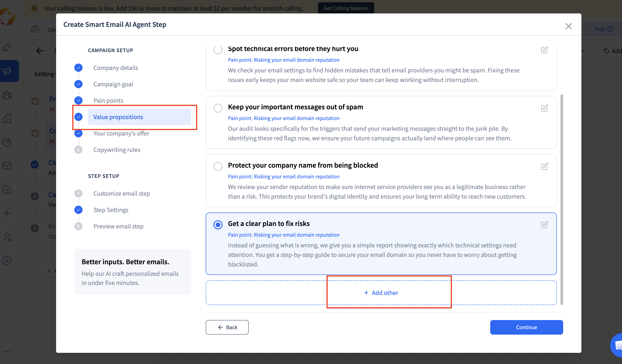This screenshot has width=622, height=364.
Task: Go to the Pain points setup step
Action: pos(108,101)
